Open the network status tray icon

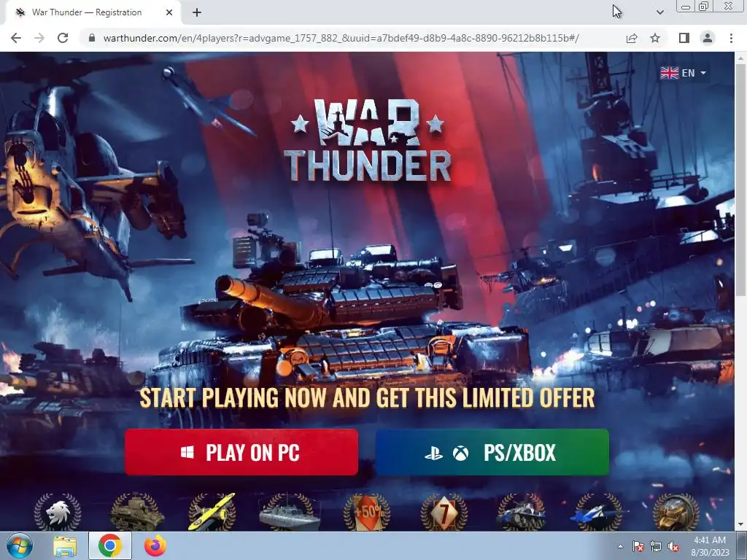656,546
